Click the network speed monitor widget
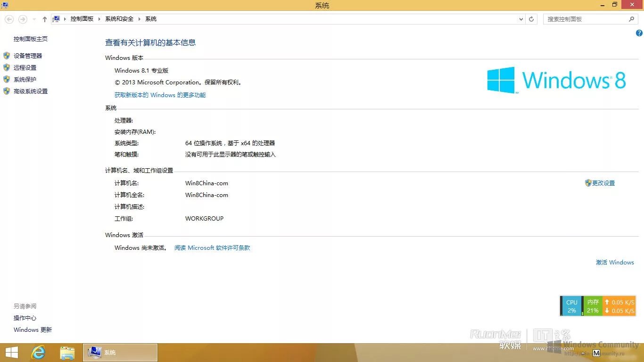644x362 pixels. pos(619,306)
